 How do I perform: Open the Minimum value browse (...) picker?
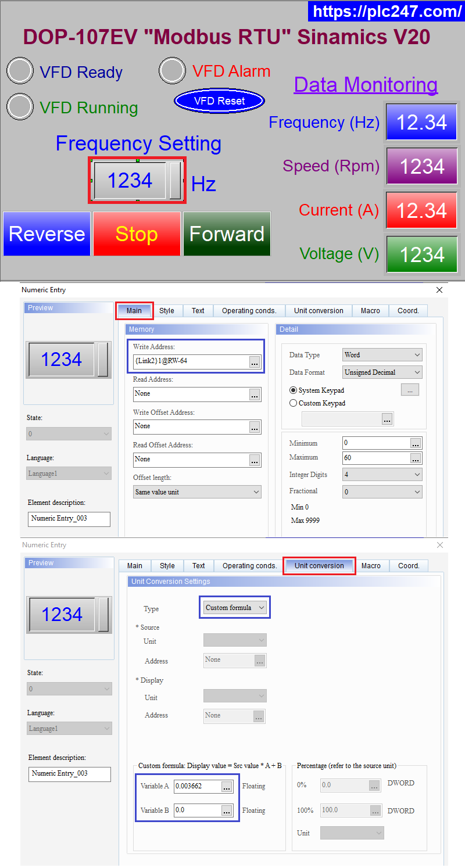[415, 443]
